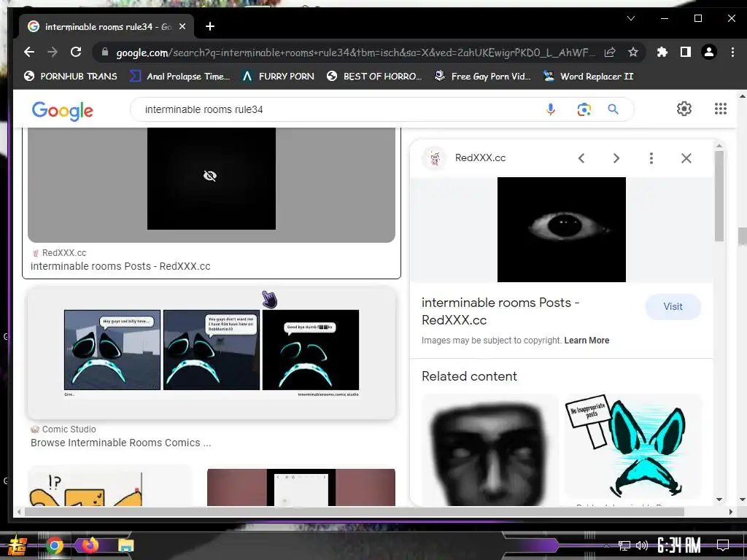Start voice search with microphone icon
Screen dimensions: 747x560
[550, 109]
